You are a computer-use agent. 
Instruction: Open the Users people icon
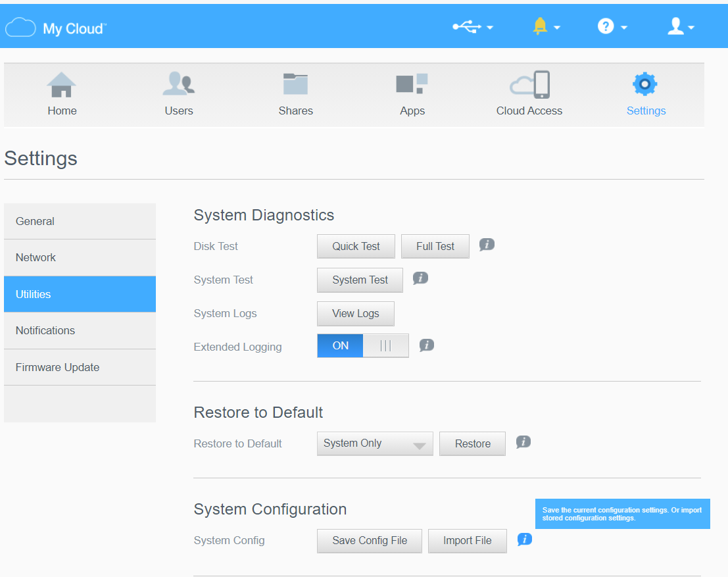pos(179,84)
